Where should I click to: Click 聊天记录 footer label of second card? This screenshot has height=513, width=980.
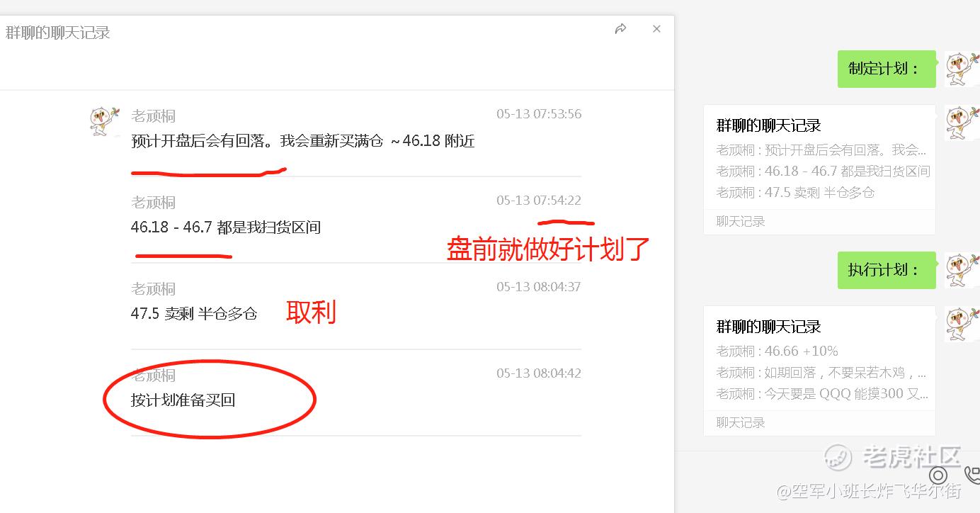(741, 423)
